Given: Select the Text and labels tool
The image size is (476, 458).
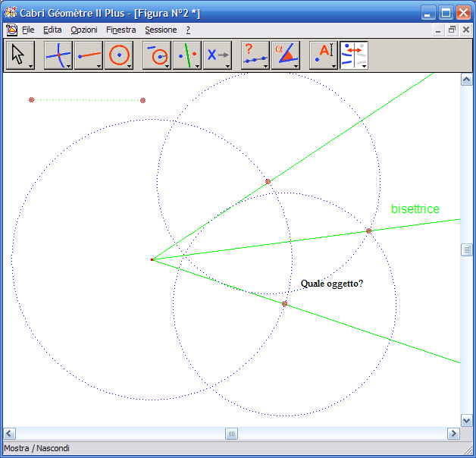Looking at the screenshot, I should pyautogui.click(x=324, y=55).
